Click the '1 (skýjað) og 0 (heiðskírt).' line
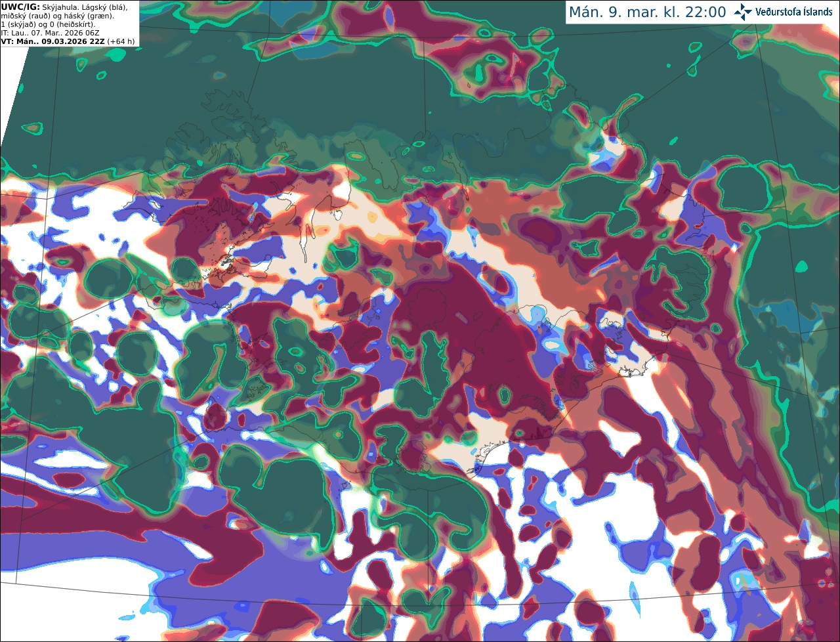 point(48,24)
